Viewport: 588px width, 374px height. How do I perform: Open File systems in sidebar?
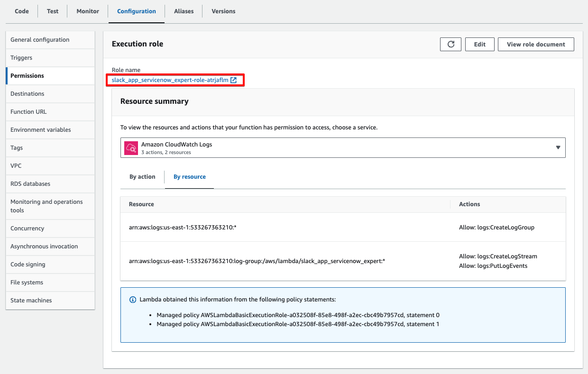[50, 283]
